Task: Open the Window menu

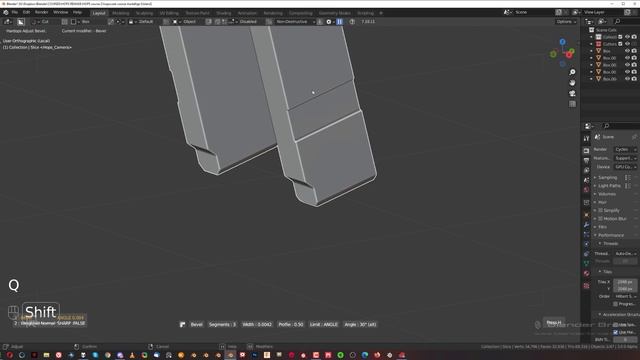Action: [60, 13]
